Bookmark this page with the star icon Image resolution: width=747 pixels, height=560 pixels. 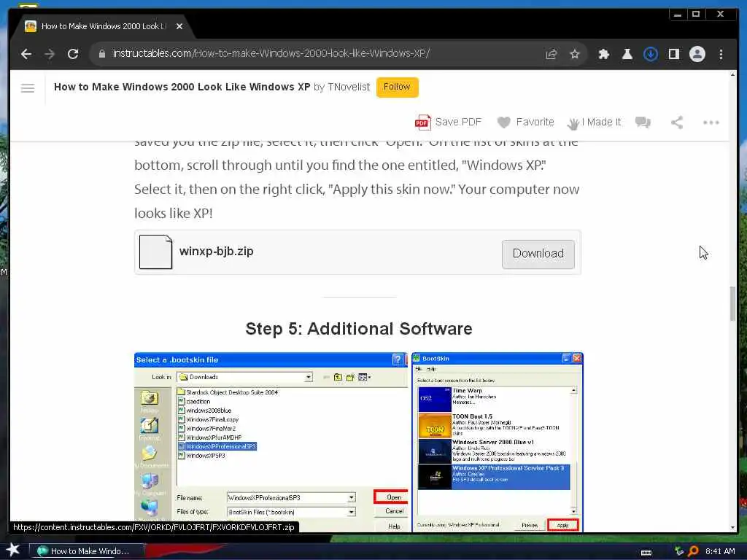(575, 54)
